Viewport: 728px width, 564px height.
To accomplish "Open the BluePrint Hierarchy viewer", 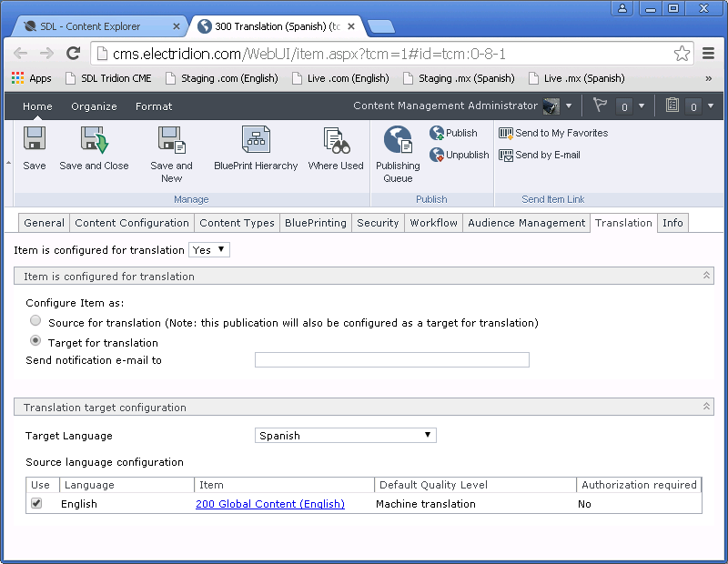I will [x=256, y=141].
